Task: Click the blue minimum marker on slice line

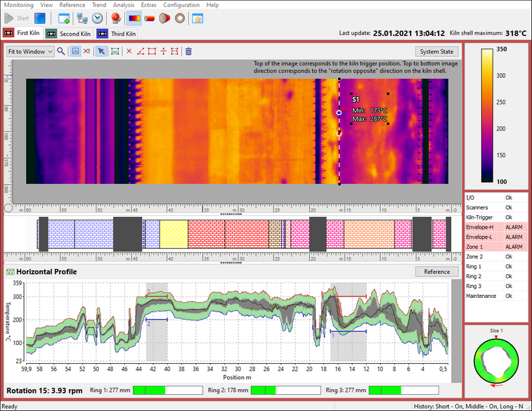Action: [339, 112]
